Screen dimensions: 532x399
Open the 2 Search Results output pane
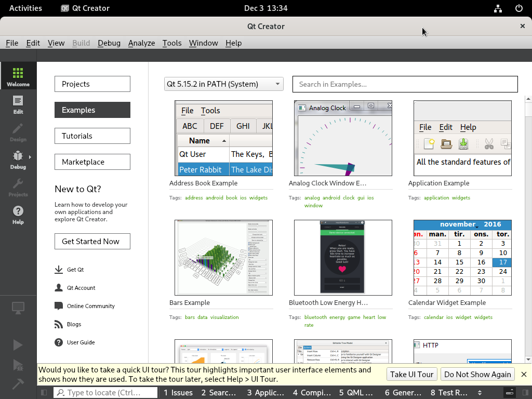(219, 393)
